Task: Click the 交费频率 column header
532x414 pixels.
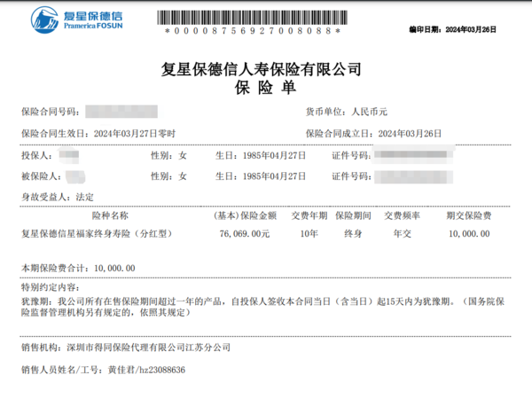Action: click(x=402, y=215)
